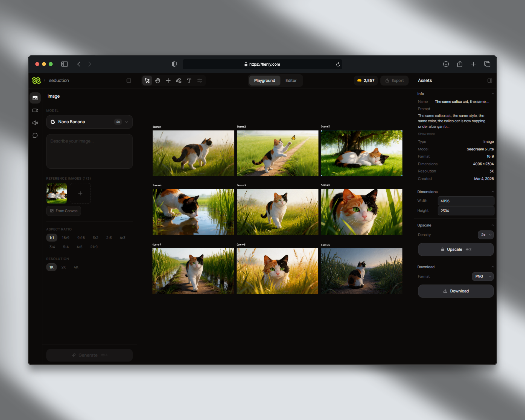Image resolution: width=525 pixels, height=420 pixels.
Task: Select the calico cat reference image thumbnail
Action: coord(56,193)
